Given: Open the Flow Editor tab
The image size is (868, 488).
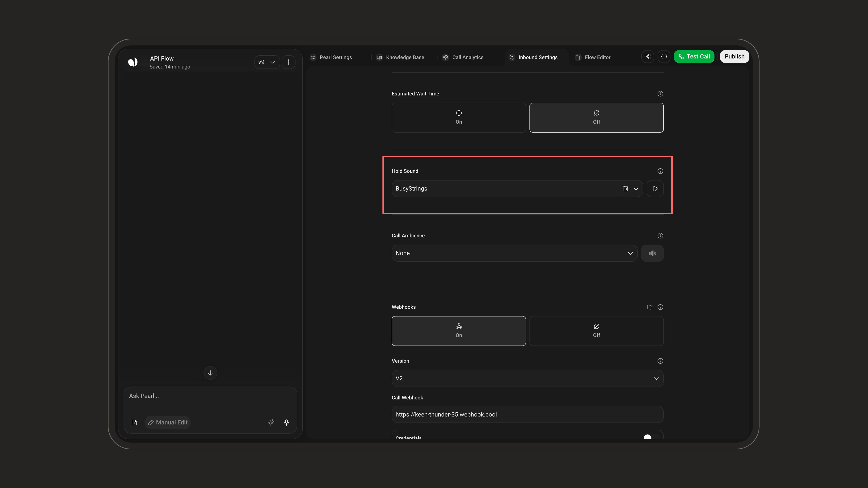Looking at the screenshot, I should coord(593,57).
